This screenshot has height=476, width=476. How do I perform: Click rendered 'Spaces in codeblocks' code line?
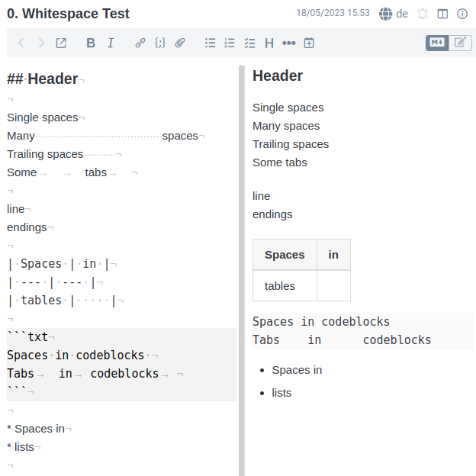coord(321,322)
